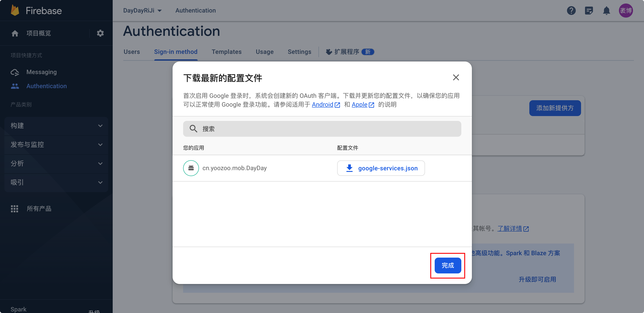Open the project overview home icon
This screenshot has width=644, height=313.
point(15,33)
